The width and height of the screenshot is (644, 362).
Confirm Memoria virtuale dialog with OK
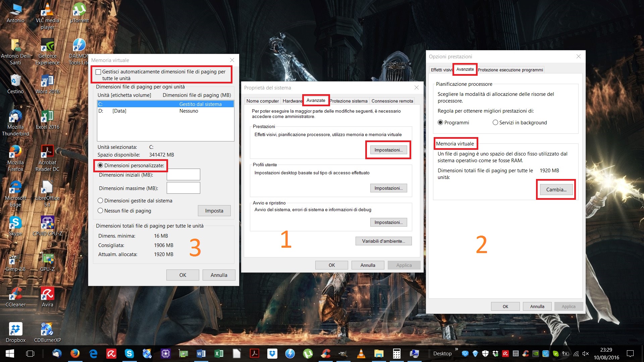point(182,275)
